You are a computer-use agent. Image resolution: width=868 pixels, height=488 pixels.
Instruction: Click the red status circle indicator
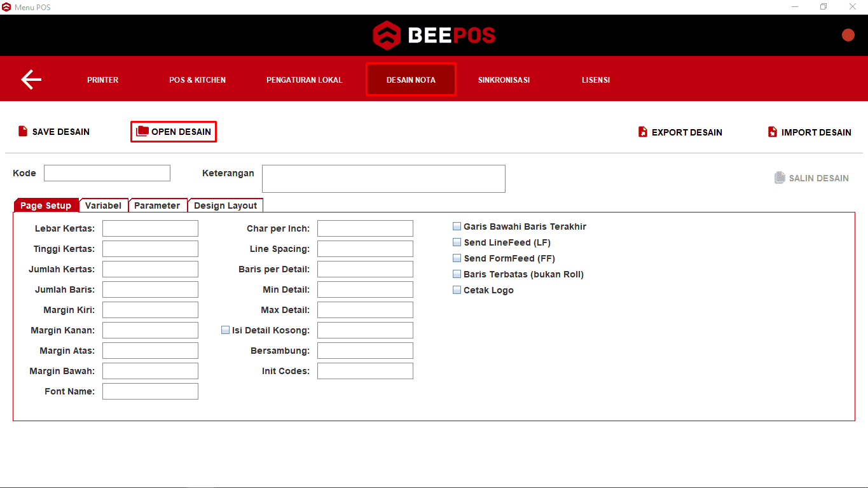(x=848, y=36)
